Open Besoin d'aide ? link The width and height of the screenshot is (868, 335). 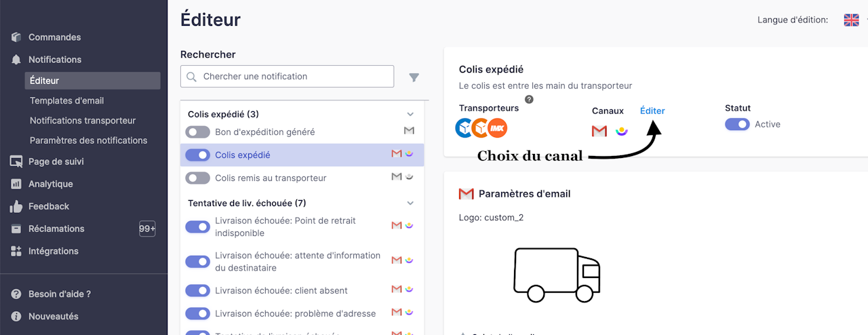point(59,294)
